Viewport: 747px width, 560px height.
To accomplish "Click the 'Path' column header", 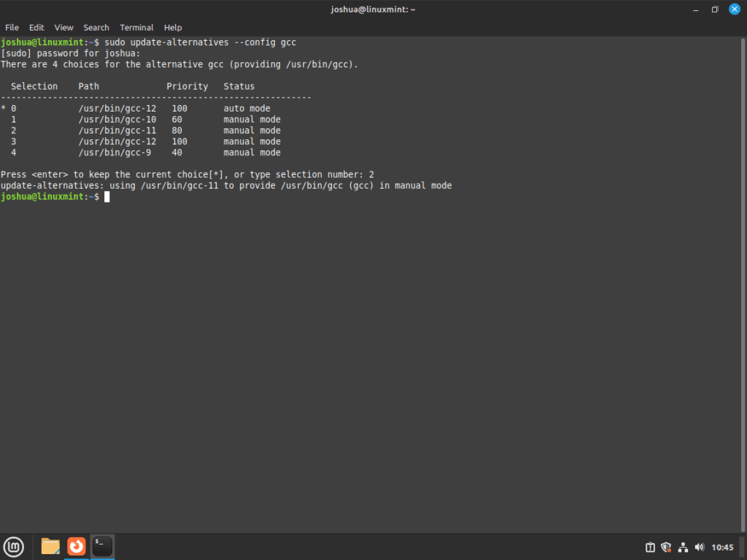I will click(88, 86).
